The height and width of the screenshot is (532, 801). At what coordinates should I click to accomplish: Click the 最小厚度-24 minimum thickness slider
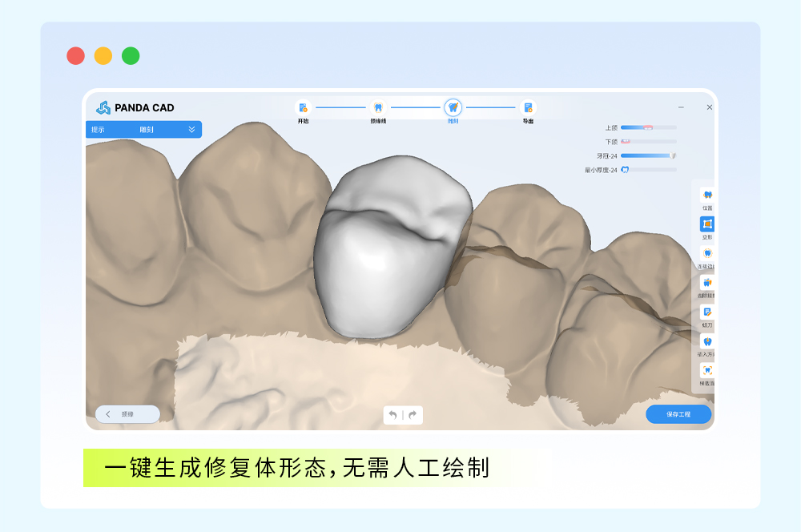pyautogui.click(x=649, y=170)
